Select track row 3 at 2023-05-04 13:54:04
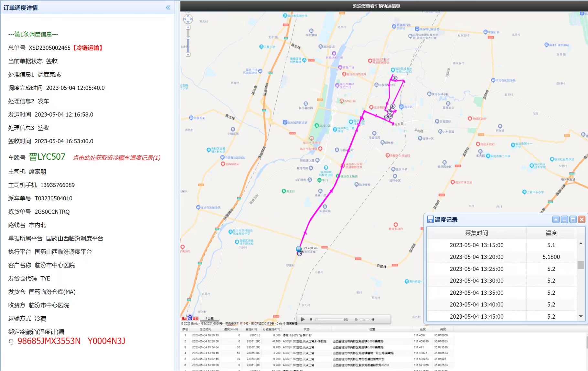 tap(317, 347)
